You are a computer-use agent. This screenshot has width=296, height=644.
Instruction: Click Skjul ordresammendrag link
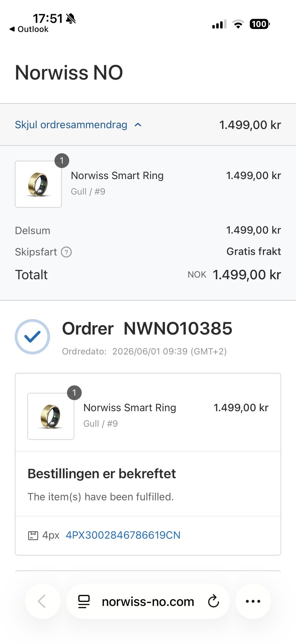71,125
